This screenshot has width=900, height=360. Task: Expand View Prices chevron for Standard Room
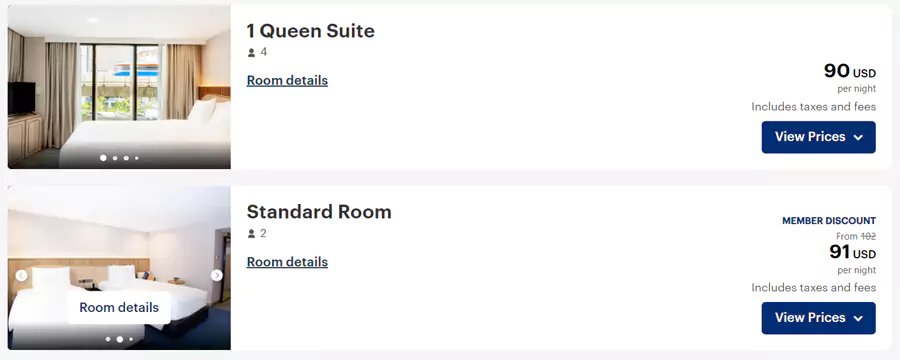[x=858, y=318]
